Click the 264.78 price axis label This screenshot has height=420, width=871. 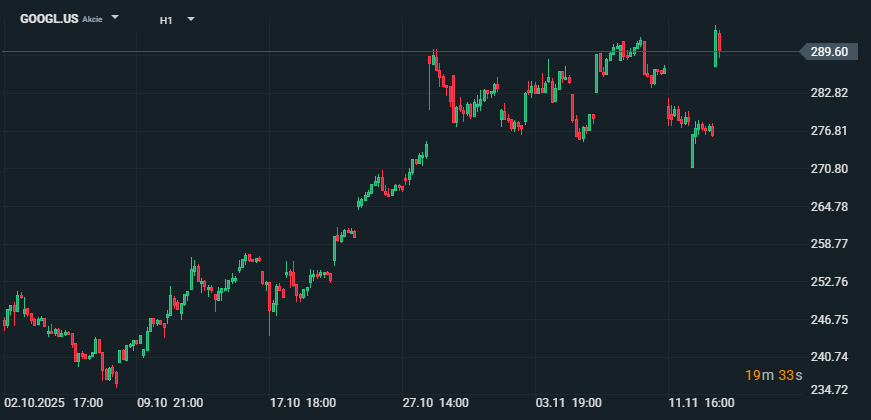click(829, 207)
